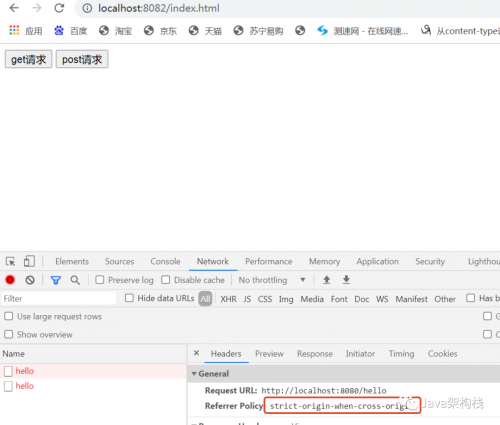Enable the Preserve log checkbox
This screenshot has height=425, width=500.
[100, 280]
